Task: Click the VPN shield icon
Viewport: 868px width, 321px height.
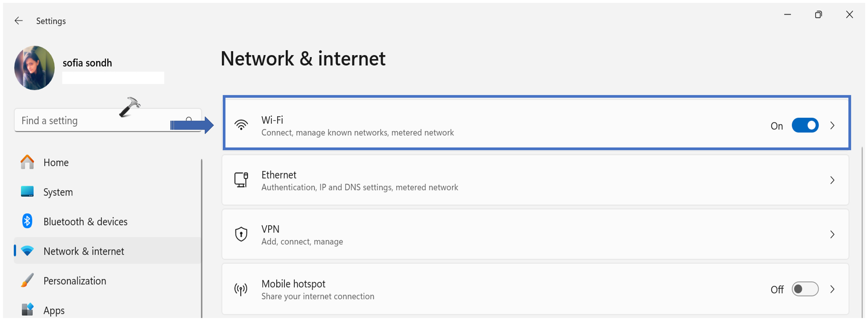Action: 241,234
